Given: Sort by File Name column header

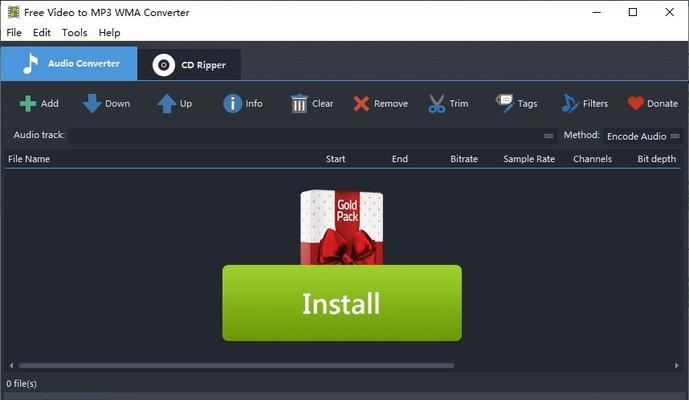Looking at the screenshot, I should (x=29, y=159).
